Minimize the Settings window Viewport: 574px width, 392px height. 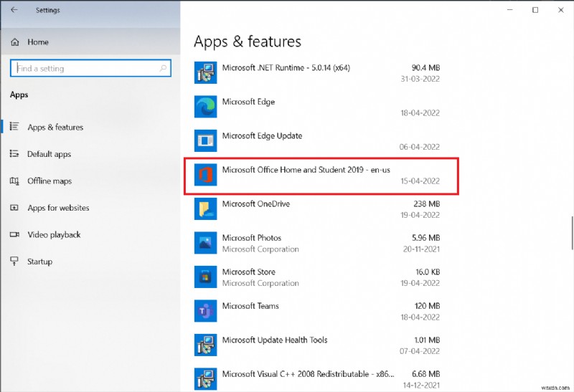510,10
